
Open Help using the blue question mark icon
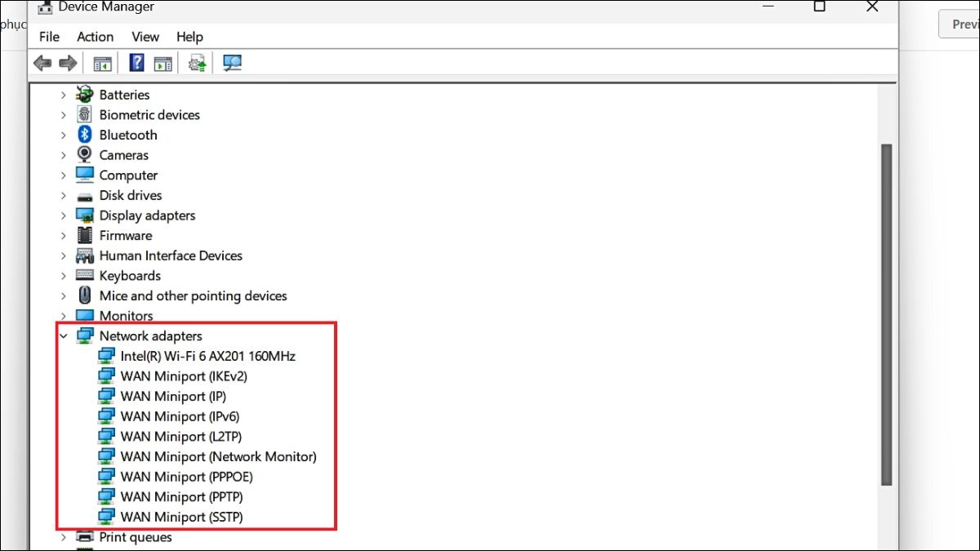tap(136, 63)
